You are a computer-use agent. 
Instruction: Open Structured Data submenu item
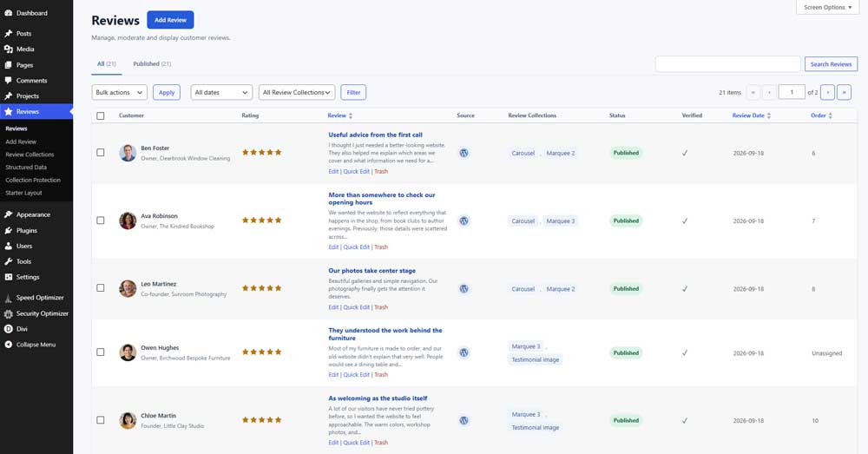[26, 168]
